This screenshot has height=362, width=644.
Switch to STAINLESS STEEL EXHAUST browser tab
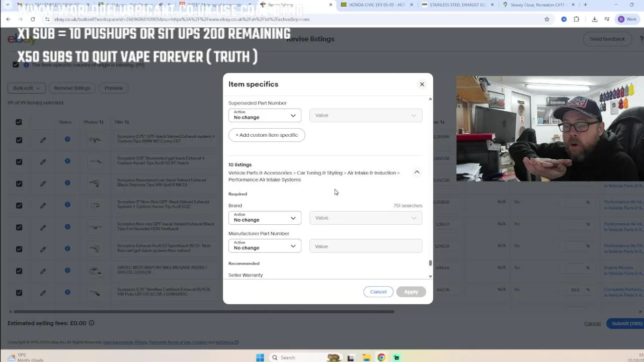(x=458, y=5)
